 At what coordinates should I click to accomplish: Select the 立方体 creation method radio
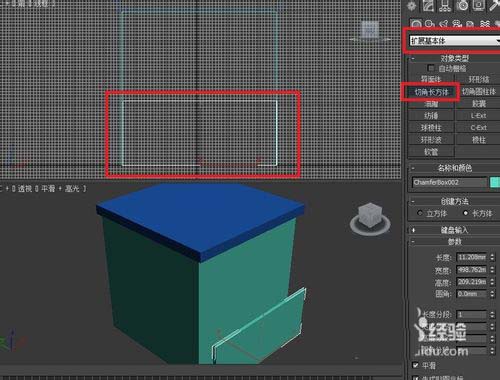pos(420,213)
